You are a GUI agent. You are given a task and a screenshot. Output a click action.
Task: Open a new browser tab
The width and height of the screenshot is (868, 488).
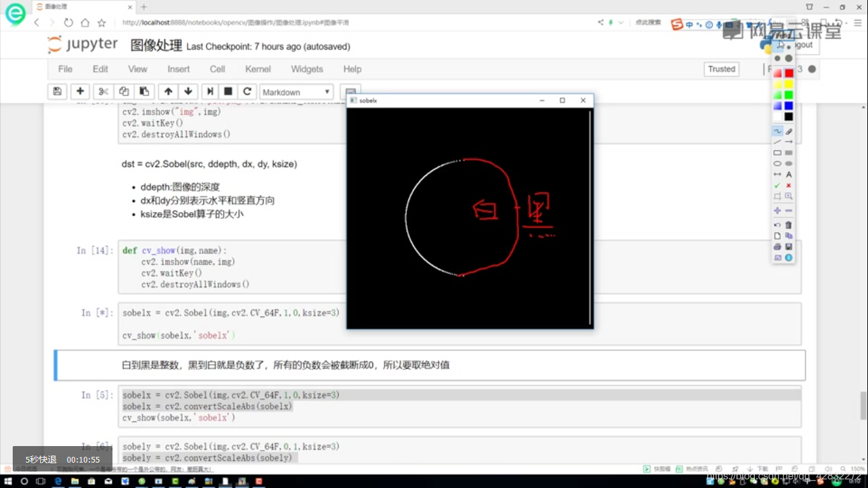[144, 7]
